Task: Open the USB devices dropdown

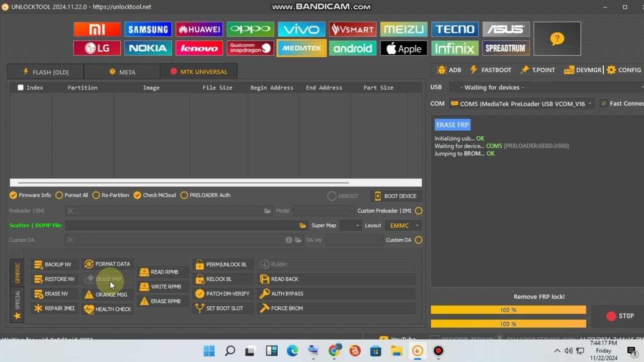Action: tap(546, 87)
